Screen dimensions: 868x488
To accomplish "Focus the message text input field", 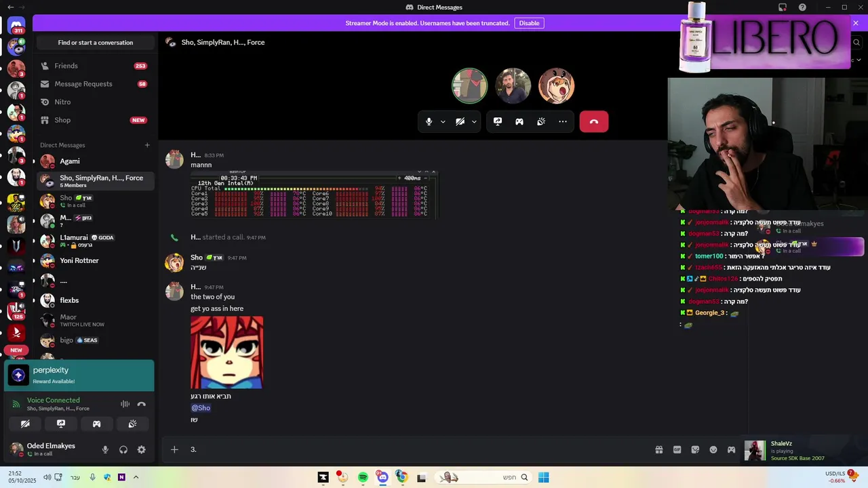I will tap(417, 449).
